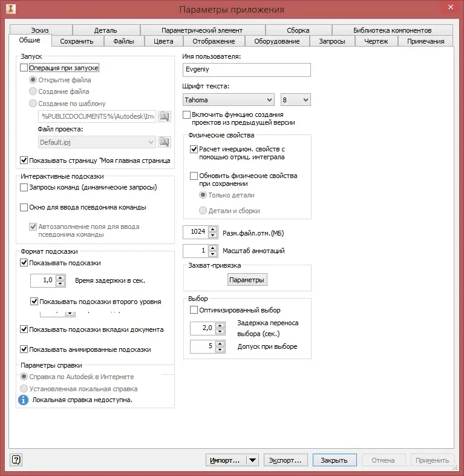464x476 pixels.
Task: Enable Операция при запуске checkbox
Action: tap(24, 67)
